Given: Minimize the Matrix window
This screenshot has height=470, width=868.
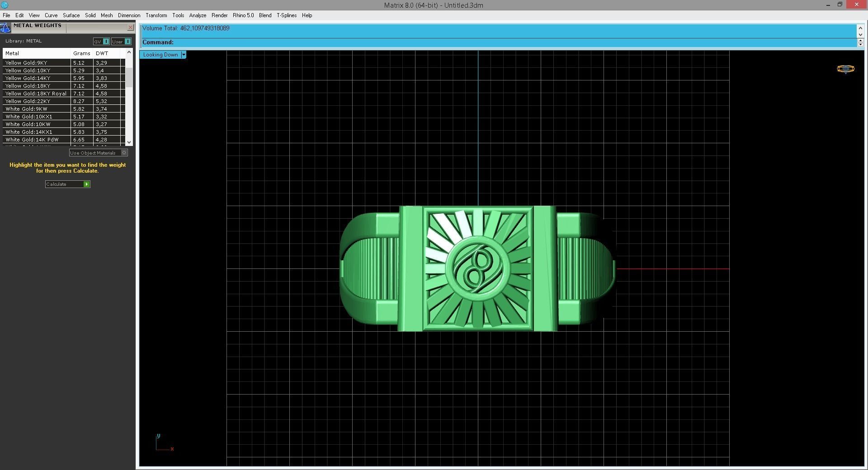Looking at the screenshot, I should point(828,5).
